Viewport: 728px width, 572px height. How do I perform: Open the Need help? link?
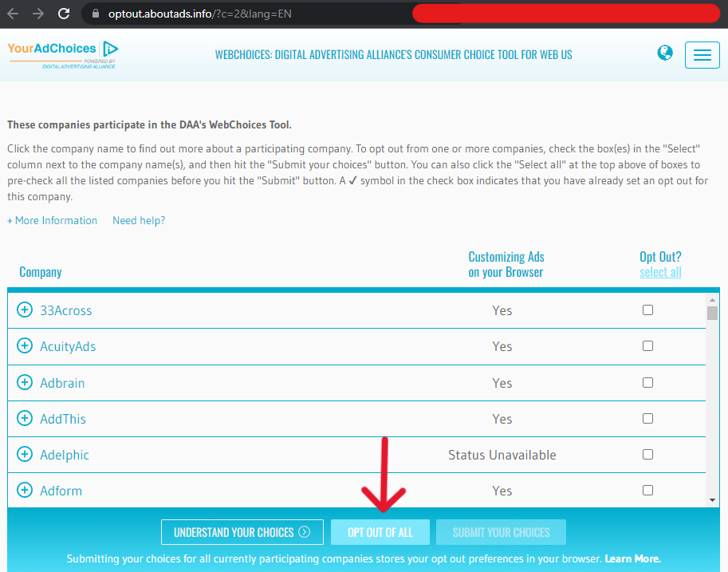pos(139,220)
